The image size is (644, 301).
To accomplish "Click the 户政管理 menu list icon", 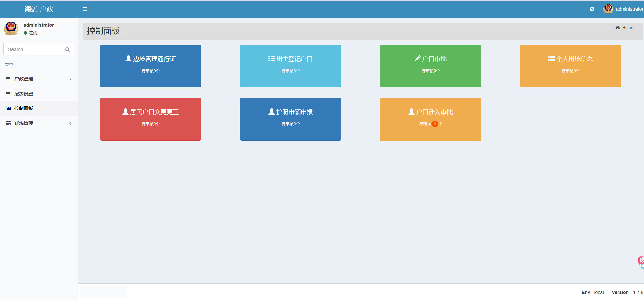I will (x=8, y=79).
